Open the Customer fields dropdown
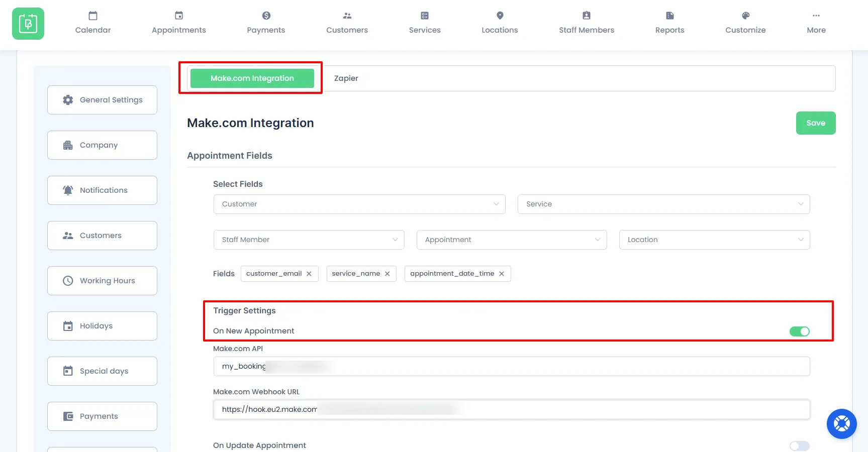868x452 pixels. pyautogui.click(x=359, y=204)
